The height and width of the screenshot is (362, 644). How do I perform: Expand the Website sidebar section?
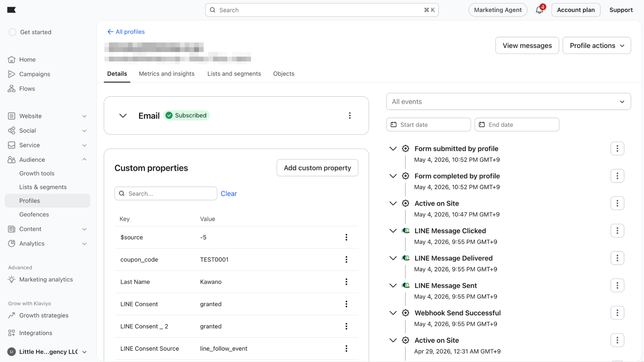84,116
